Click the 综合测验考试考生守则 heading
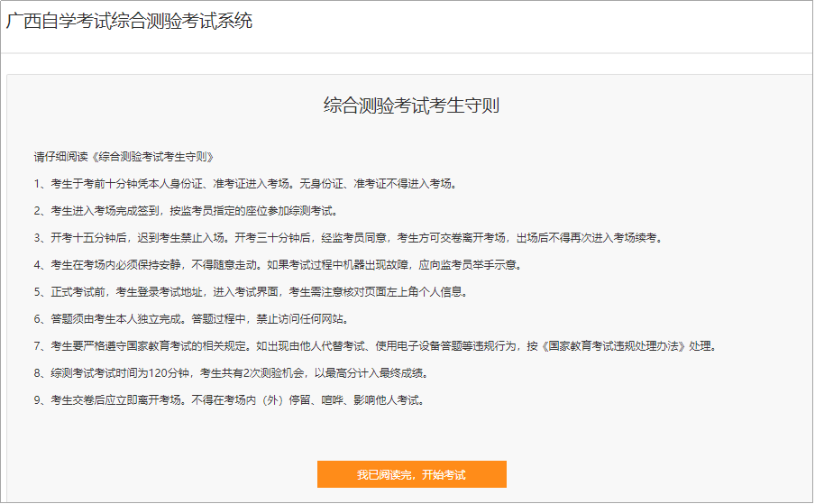 [x=411, y=105]
